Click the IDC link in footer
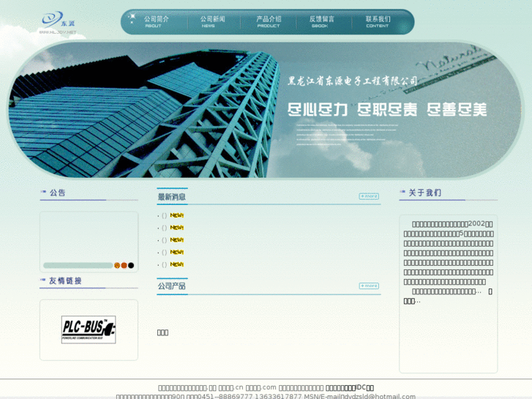 pyautogui.click(x=350, y=387)
